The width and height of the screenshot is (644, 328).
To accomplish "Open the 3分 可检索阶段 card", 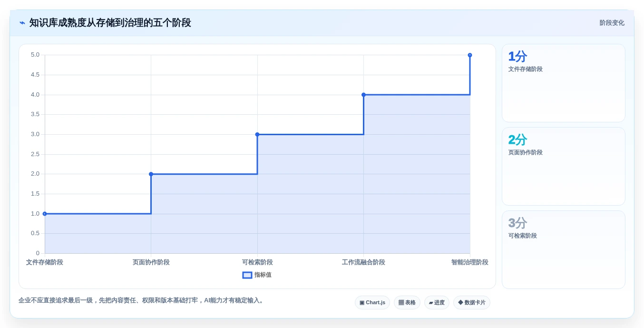I will click(x=564, y=249).
